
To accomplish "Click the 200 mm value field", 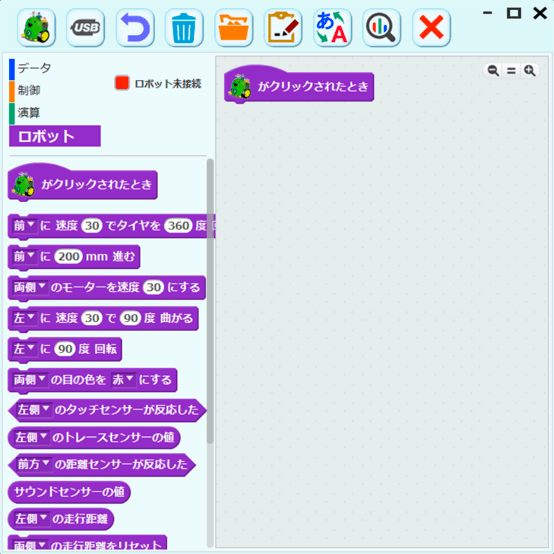I will point(69,257).
